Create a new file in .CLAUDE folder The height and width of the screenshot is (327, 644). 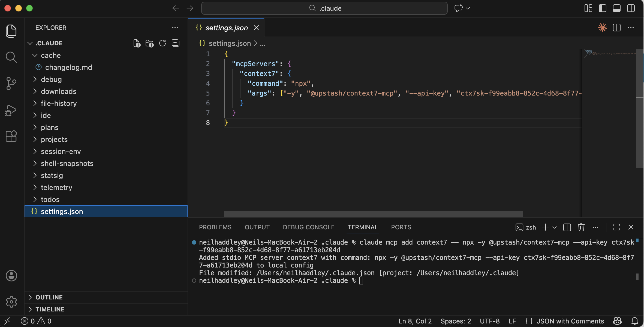tap(137, 43)
